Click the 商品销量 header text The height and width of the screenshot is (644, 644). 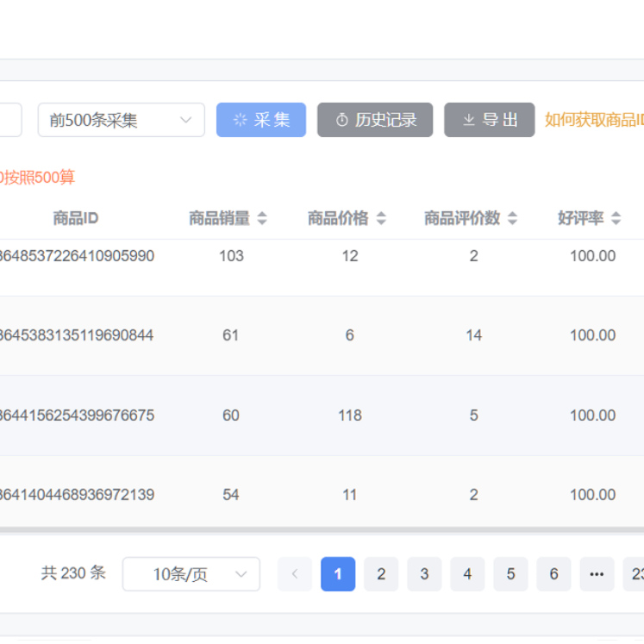pos(219,217)
